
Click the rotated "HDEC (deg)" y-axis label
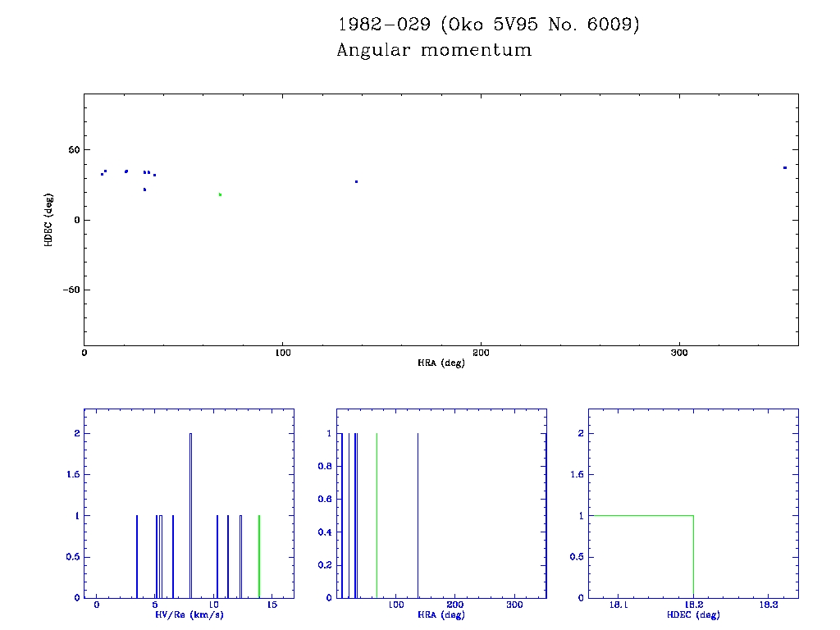pyautogui.click(x=49, y=220)
